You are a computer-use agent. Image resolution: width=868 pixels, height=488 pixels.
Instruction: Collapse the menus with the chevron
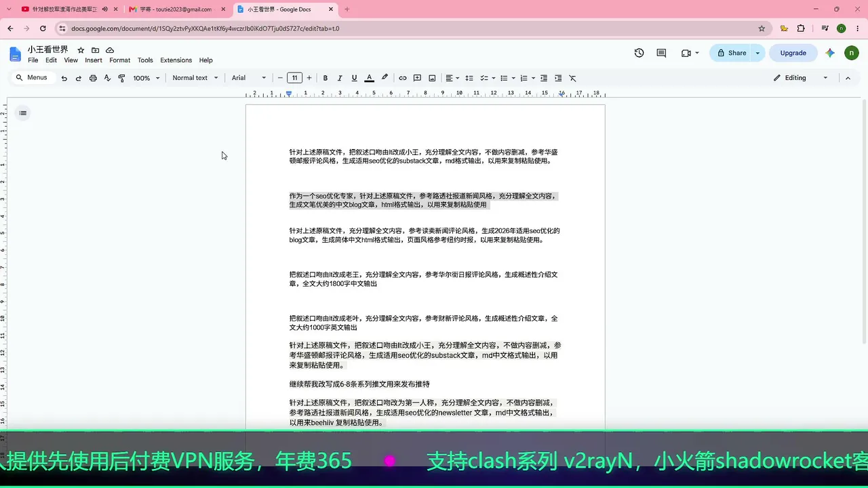click(848, 78)
